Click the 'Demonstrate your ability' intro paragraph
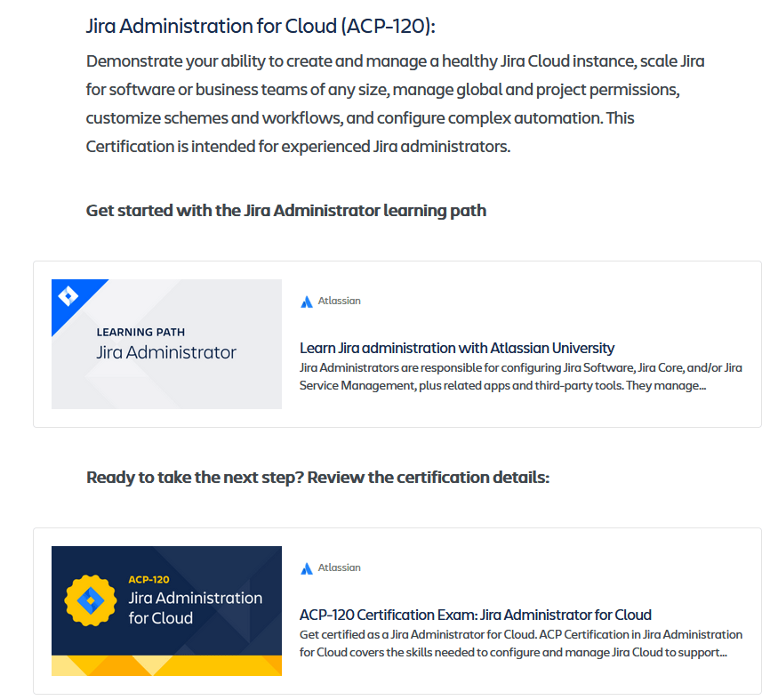The width and height of the screenshot is (770, 700). pos(396,103)
